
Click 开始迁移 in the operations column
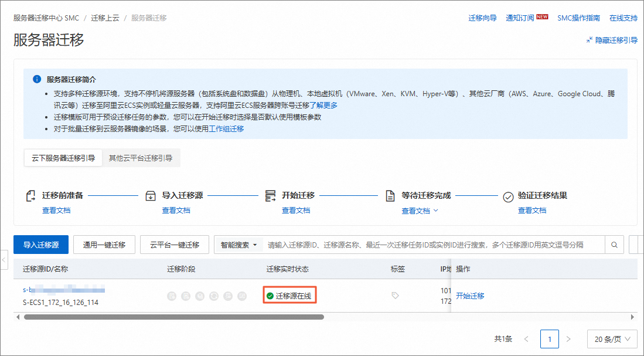coord(471,296)
